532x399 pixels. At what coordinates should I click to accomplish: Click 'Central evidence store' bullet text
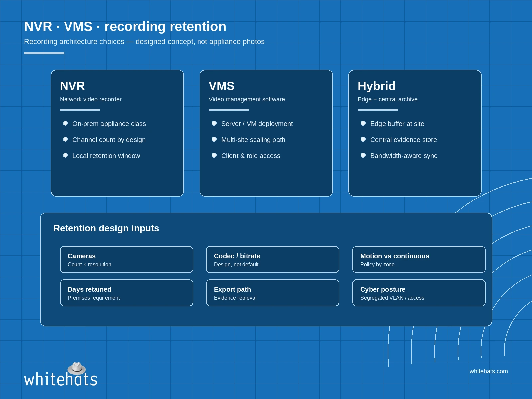(x=404, y=140)
